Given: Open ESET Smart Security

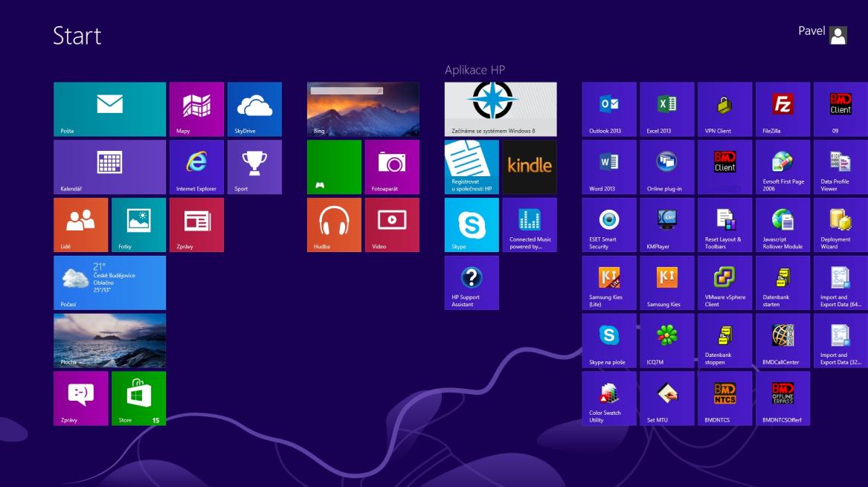Looking at the screenshot, I should [x=609, y=225].
